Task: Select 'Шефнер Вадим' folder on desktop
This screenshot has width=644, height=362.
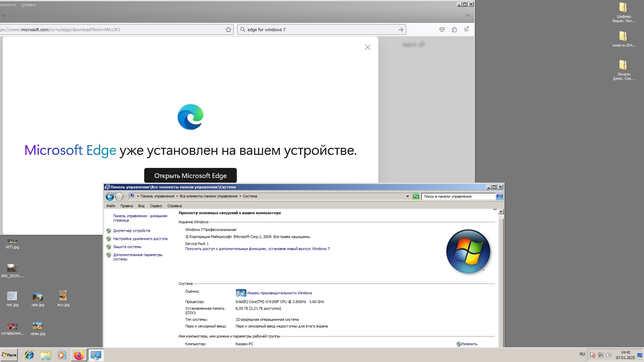Action: 624,13
